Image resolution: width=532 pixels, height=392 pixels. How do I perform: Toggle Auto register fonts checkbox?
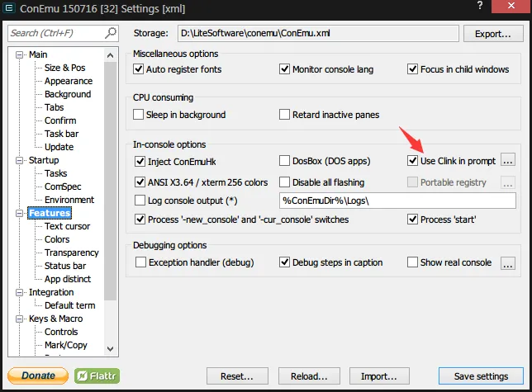tap(139, 69)
